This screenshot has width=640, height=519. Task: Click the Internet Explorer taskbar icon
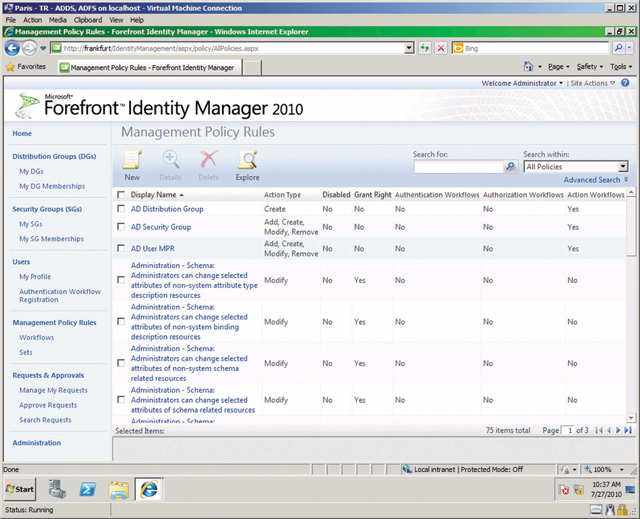tap(149, 489)
